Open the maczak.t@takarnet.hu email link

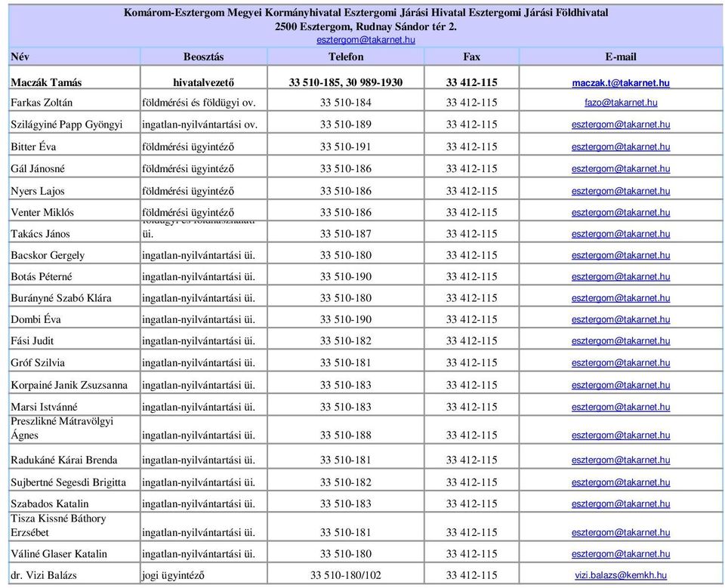(x=621, y=83)
